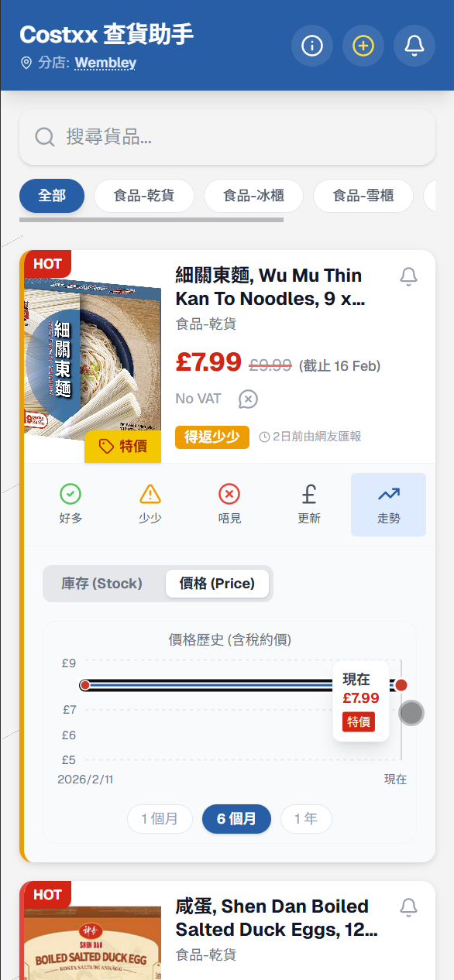Image resolution: width=454 pixels, height=980 pixels.
Task: Click the gray price chart handle
Action: point(411,713)
